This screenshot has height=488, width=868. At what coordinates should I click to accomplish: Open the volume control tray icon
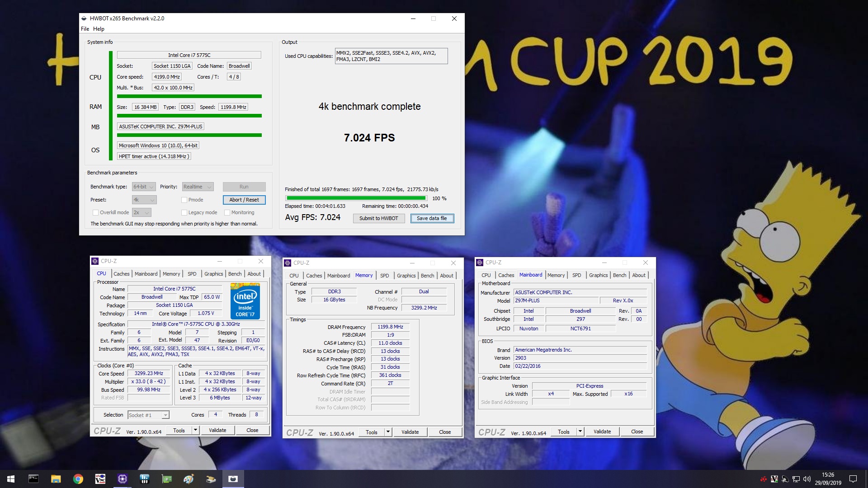tap(807, 479)
